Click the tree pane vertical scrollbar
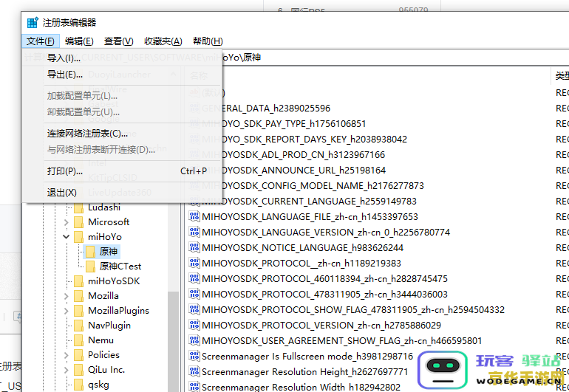Image resolution: width=569 pixels, height=392 pixels. point(173,341)
